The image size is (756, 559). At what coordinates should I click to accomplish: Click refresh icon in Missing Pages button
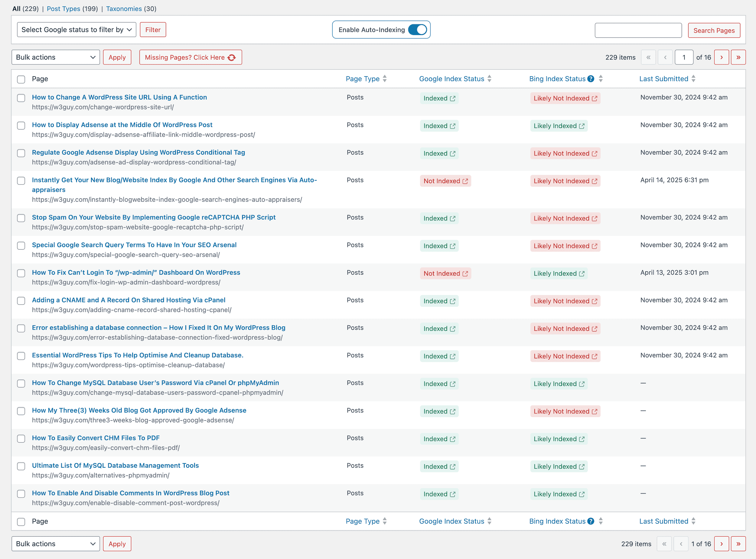point(232,57)
